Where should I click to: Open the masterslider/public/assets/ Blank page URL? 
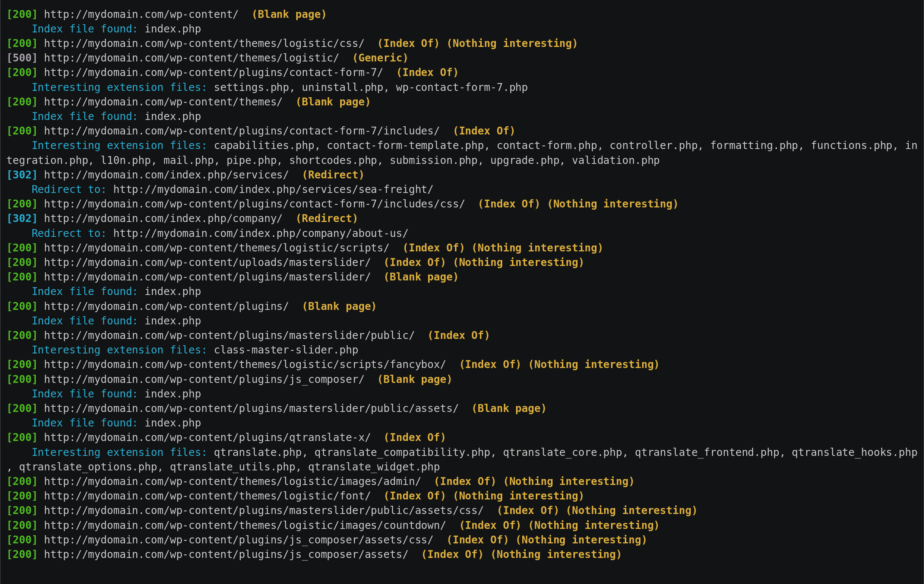click(x=251, y=409)
